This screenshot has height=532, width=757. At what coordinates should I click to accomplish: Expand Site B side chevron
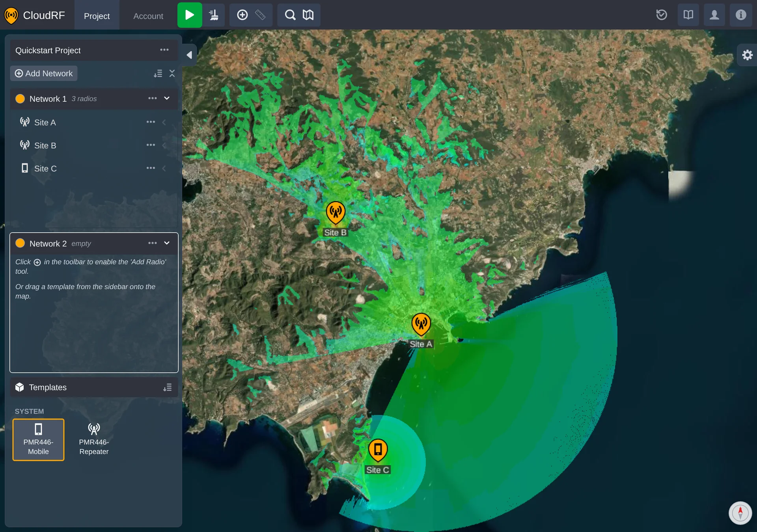click(164, 145)
